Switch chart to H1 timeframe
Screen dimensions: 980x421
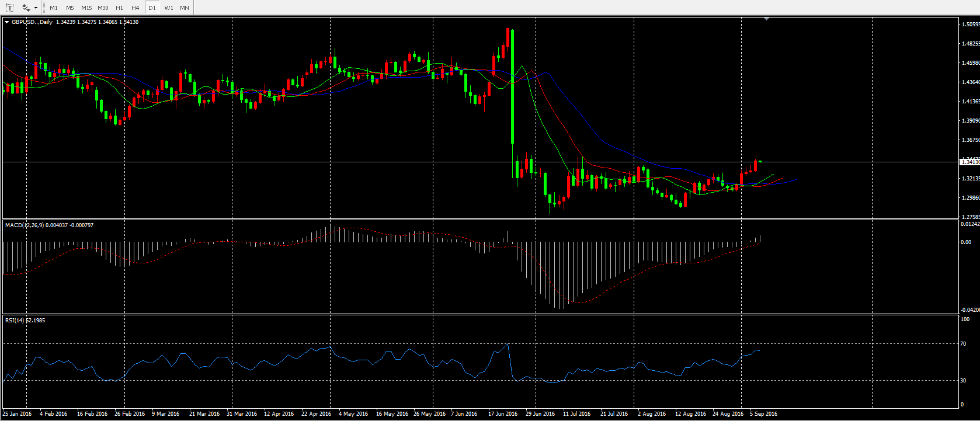(119, 8)
